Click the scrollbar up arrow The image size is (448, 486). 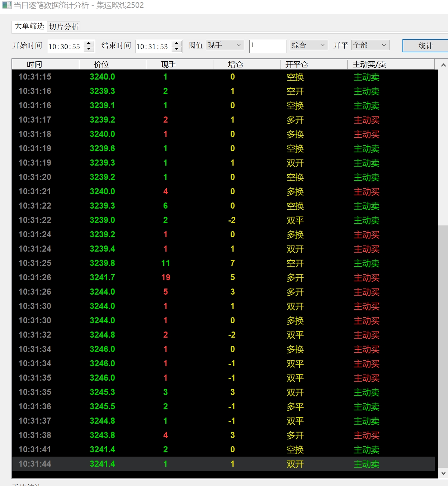[443, 65]
